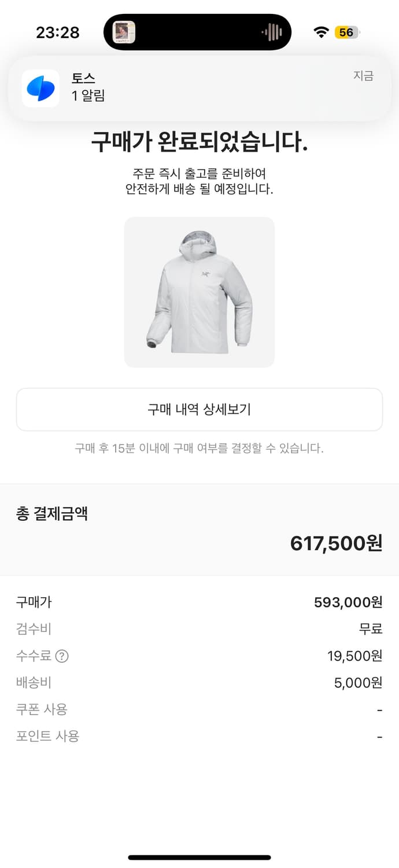Select the 배송비 shipping fee row
Image resolution: width=399 pixels, height=868 pixels.
tap(199, 683)
